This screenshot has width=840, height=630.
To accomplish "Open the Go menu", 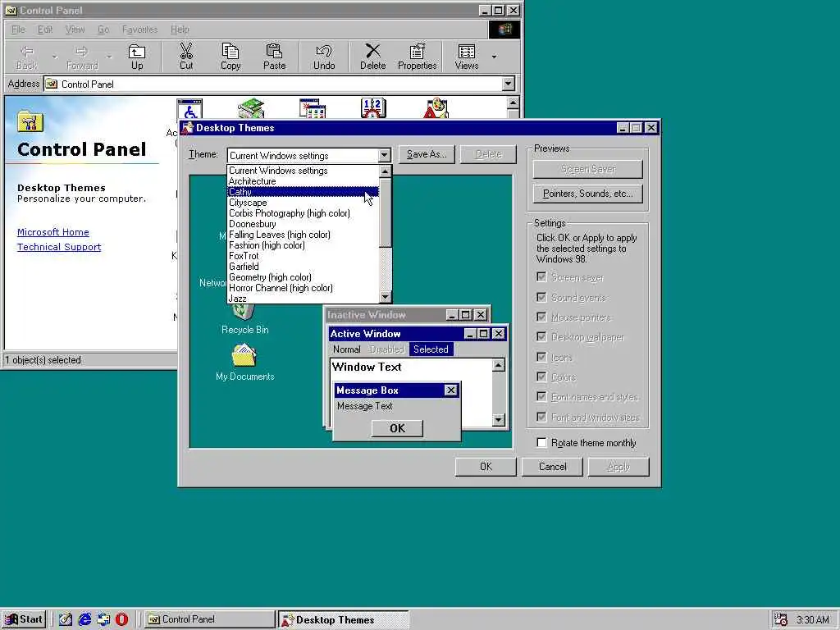I will coord(103,30).
